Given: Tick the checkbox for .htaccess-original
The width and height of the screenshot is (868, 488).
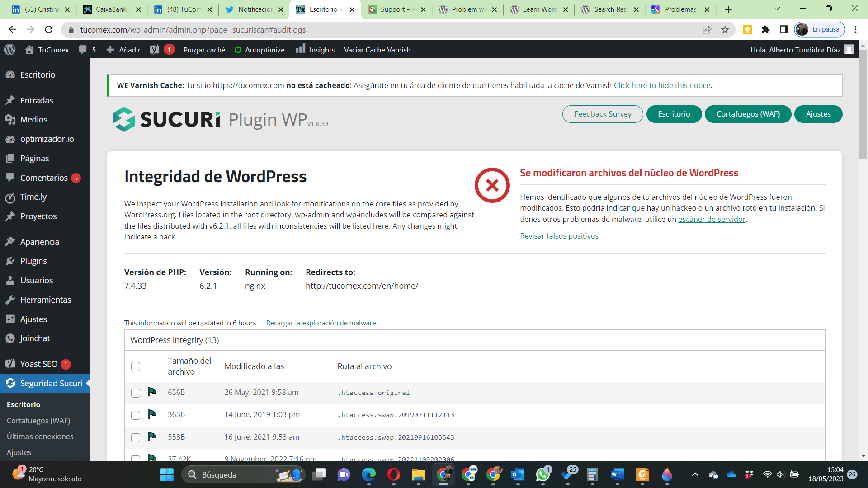Looking at the screenshot, I should coord(136,393).
